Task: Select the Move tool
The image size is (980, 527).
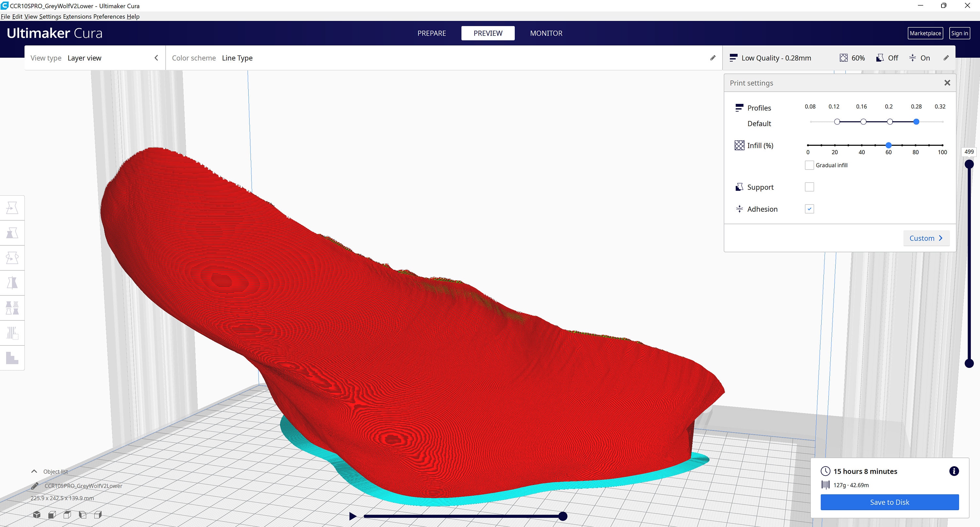Action: pyautogui.click(x=12, y=208)
